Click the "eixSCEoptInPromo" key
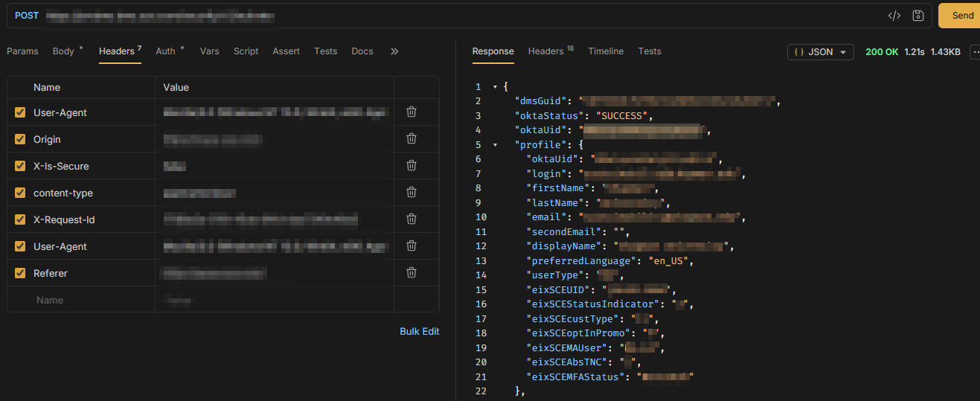Viewport: 980px width, 401px height. [579, 333]
